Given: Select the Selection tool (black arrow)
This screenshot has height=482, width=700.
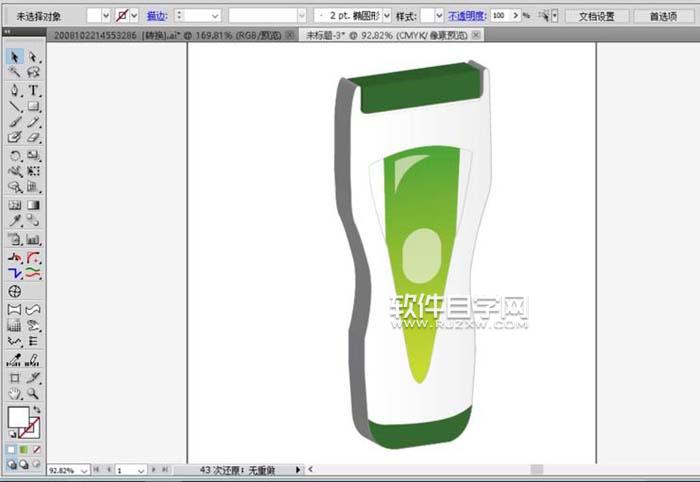Looking at the screenshot, I should tap(15, 57).
